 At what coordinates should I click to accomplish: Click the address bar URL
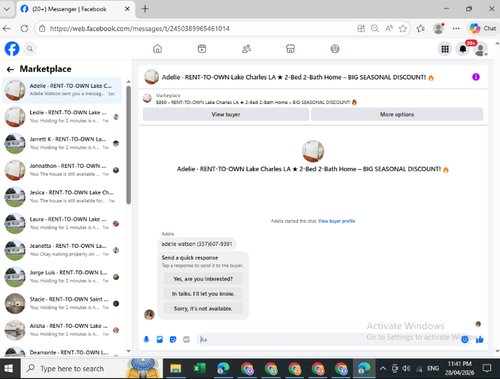tap(140, 29)
